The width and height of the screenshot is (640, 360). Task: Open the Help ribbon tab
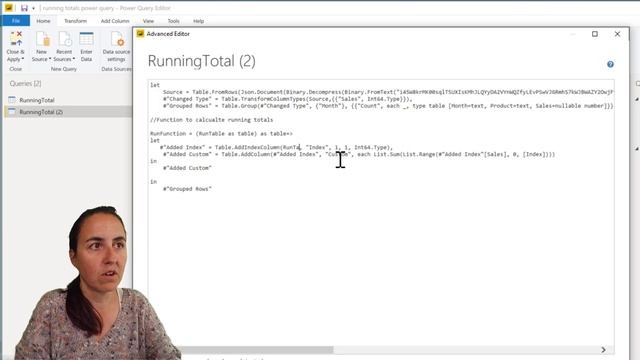(x=198, y=21)
